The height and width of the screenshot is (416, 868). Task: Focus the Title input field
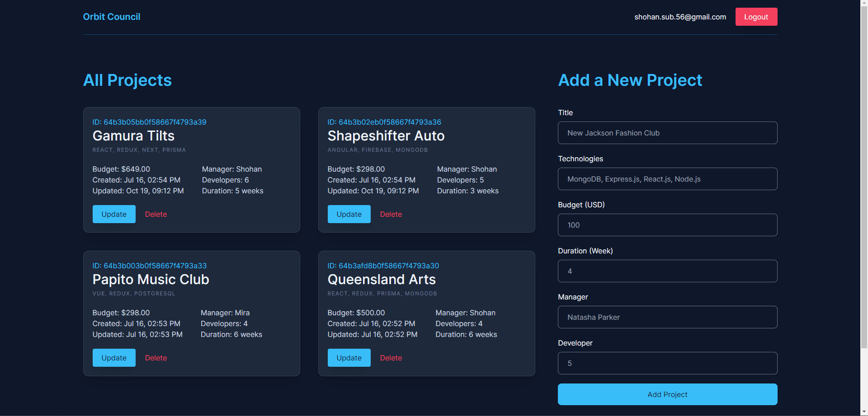[x=667, y=133]
